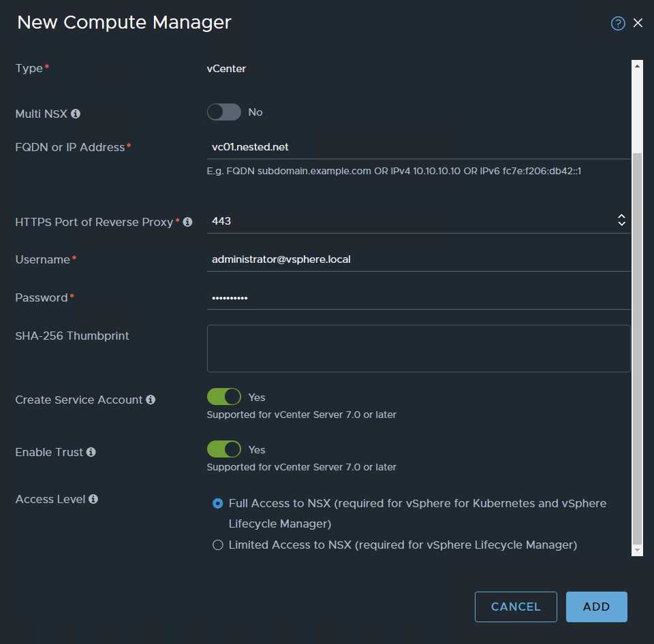Viewport: 654px width, 644px height.
Task: Click the HTTPS Port info icon
Action: (x=187, y=222)
